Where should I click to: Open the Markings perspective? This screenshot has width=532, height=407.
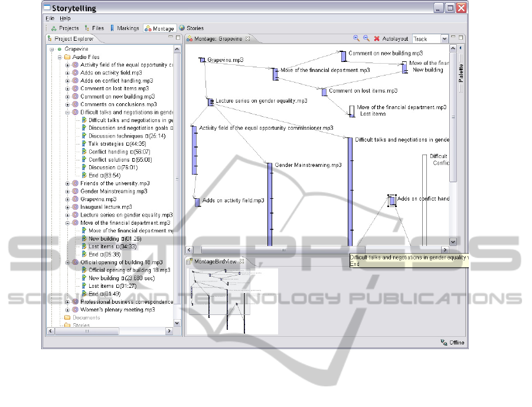(x=124, y=28)
